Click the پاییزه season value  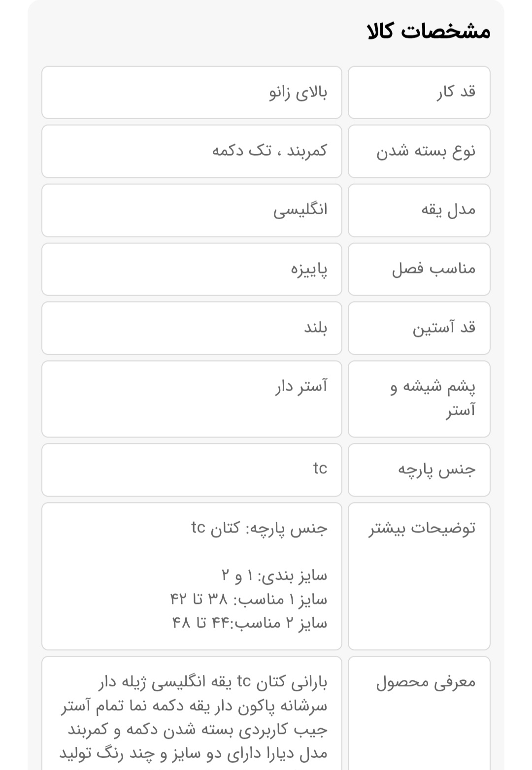point(309,269)
